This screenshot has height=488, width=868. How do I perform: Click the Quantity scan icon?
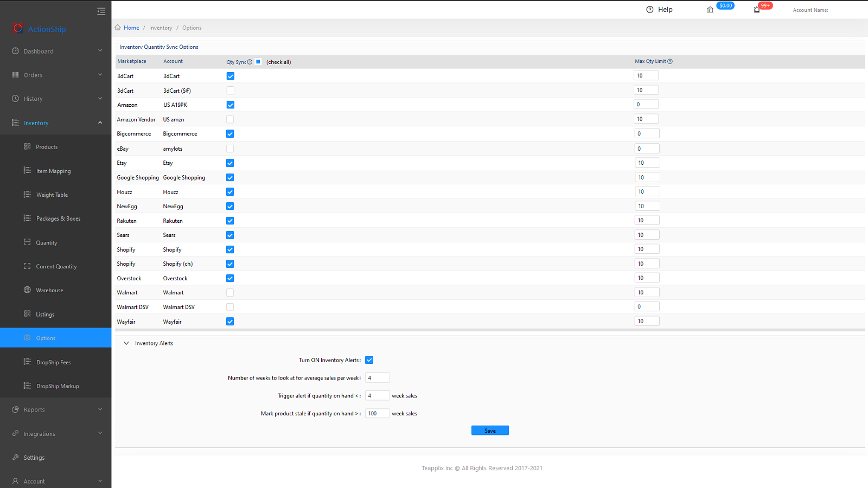pos(27,242)
